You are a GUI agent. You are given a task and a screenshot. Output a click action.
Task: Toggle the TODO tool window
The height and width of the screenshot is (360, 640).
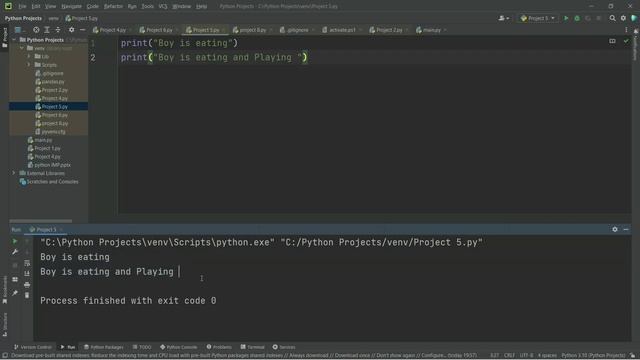pyautogui.click(x=142, y=347)
